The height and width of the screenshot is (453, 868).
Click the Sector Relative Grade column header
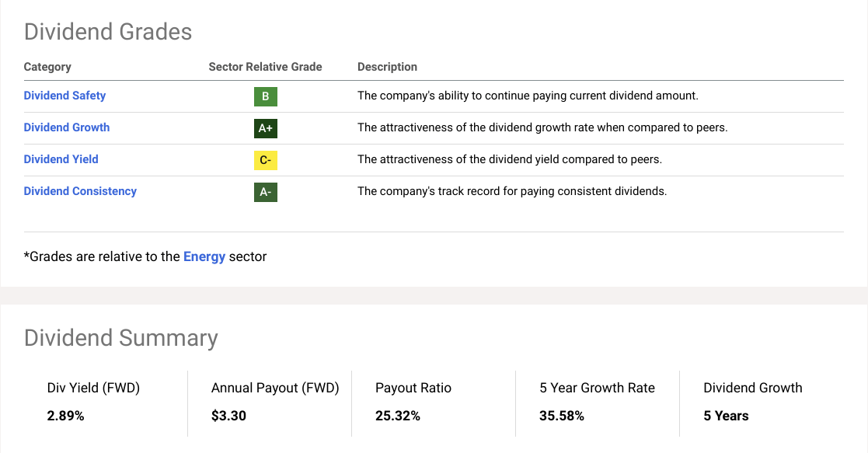point(265,67)
